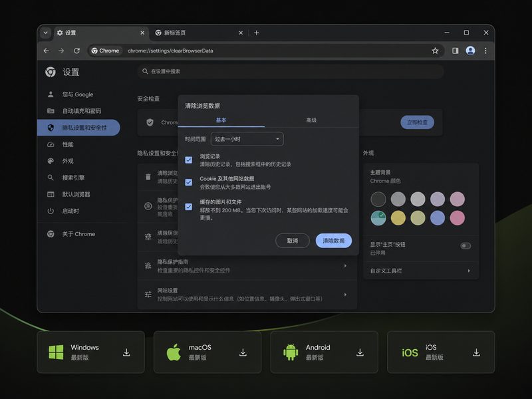Pick the selected teal theme swatch
Image resolution: width=532 pixels, height=399 pixels.
(378, 218)
